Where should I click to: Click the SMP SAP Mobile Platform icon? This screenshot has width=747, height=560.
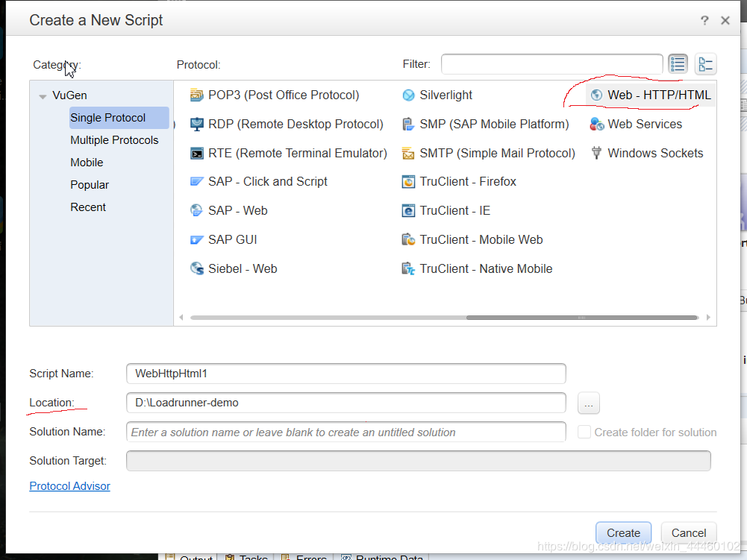408,125
